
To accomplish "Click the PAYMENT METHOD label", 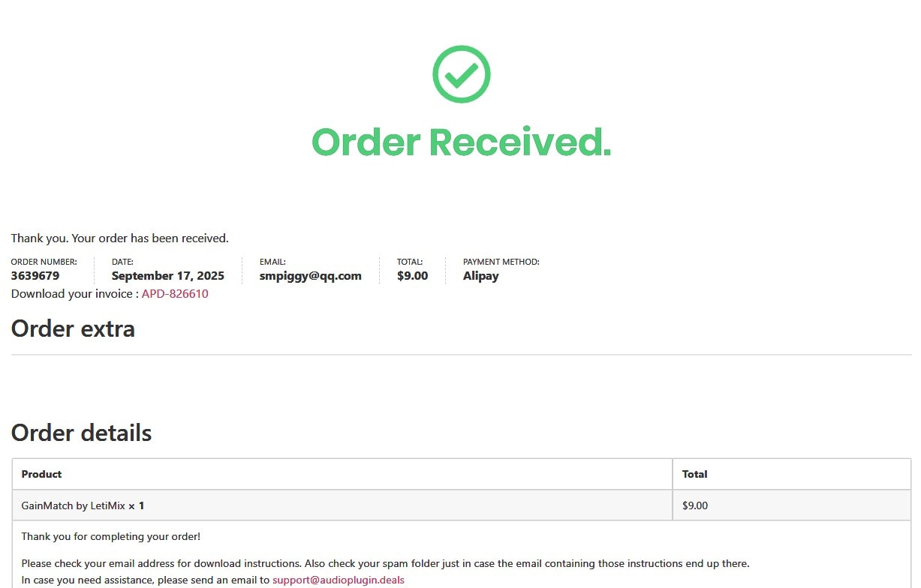I will 501,262.
